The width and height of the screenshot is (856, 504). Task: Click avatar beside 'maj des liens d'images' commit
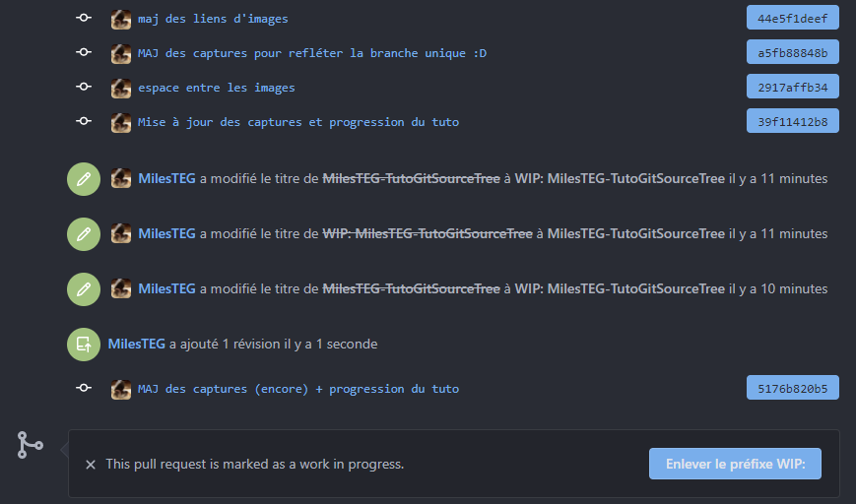[121, 19]
